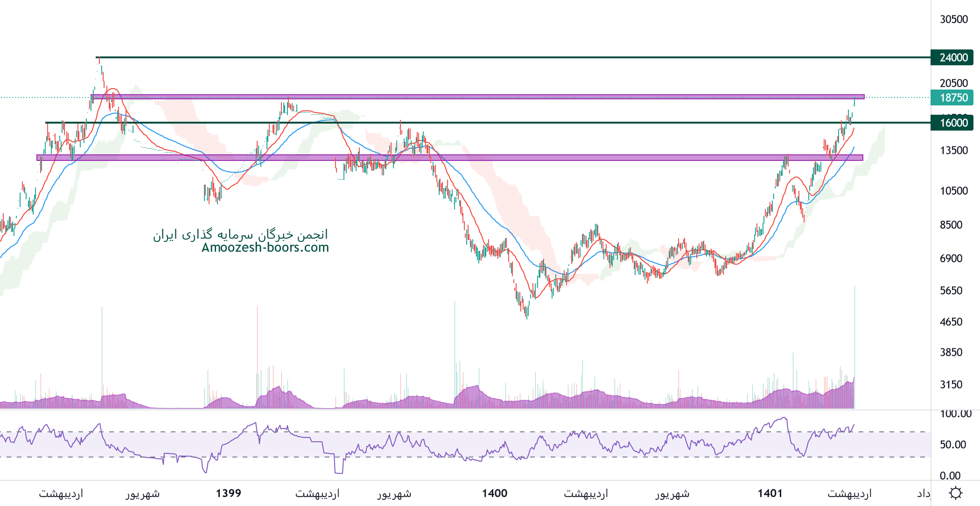Open chart settings via the gear icon
980x506 pixels.
(x=956, y=493)
